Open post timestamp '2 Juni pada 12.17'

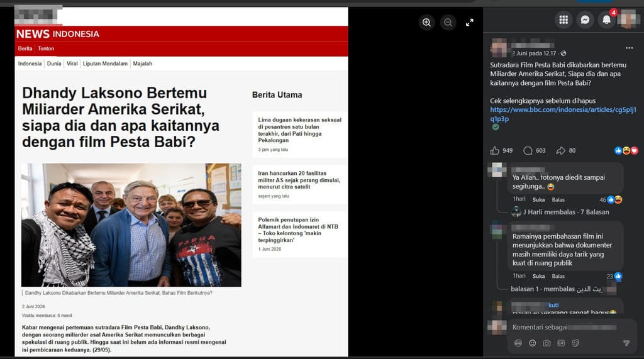coord(534,53)
